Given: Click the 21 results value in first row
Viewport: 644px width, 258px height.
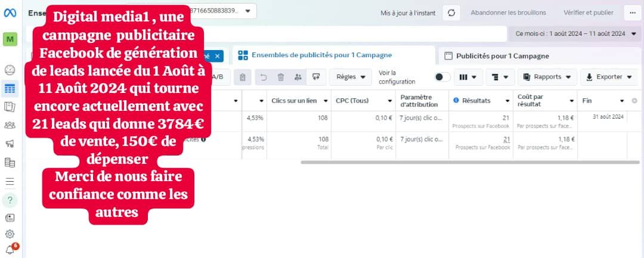Looking at the screenshot, I should point(506,118).
